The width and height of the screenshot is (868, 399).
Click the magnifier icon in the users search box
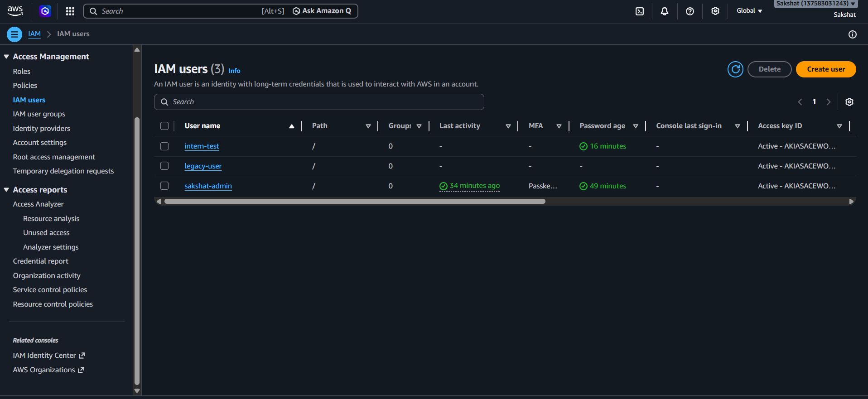coord(164,102)
